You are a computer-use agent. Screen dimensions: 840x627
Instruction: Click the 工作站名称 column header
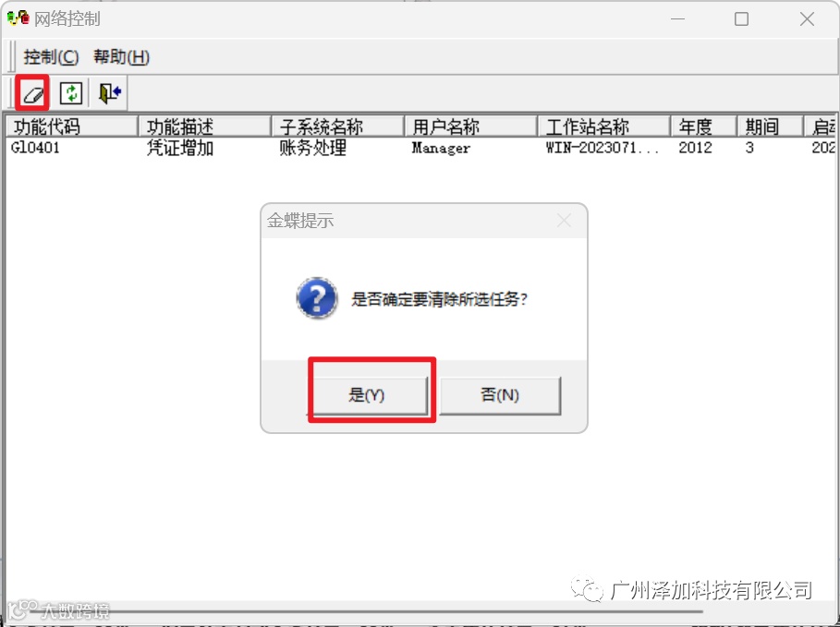point(603,127)
